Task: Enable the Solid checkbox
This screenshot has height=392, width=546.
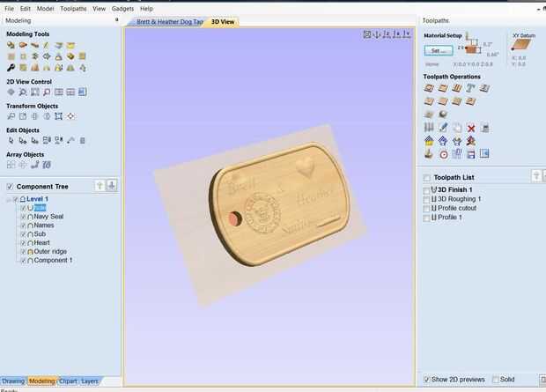Action: (495, 379)
